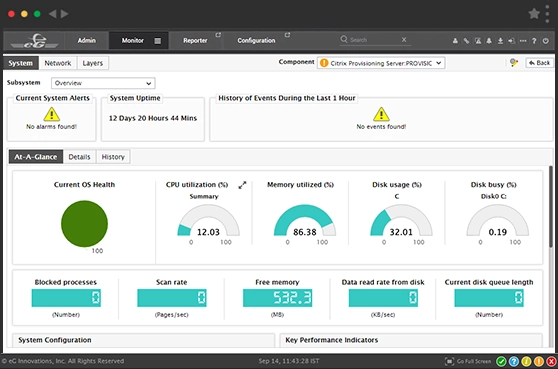Screen dimensions: 558x369
Task: Click the download icon in toolbar
Action: click(500, 41)
